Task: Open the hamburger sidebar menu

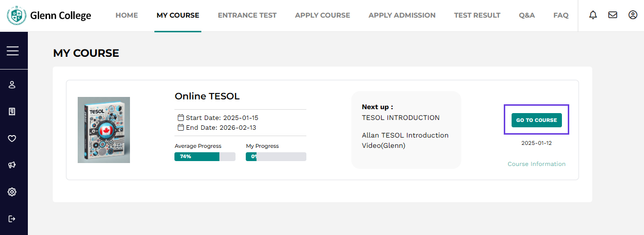Action: [13, 51]
